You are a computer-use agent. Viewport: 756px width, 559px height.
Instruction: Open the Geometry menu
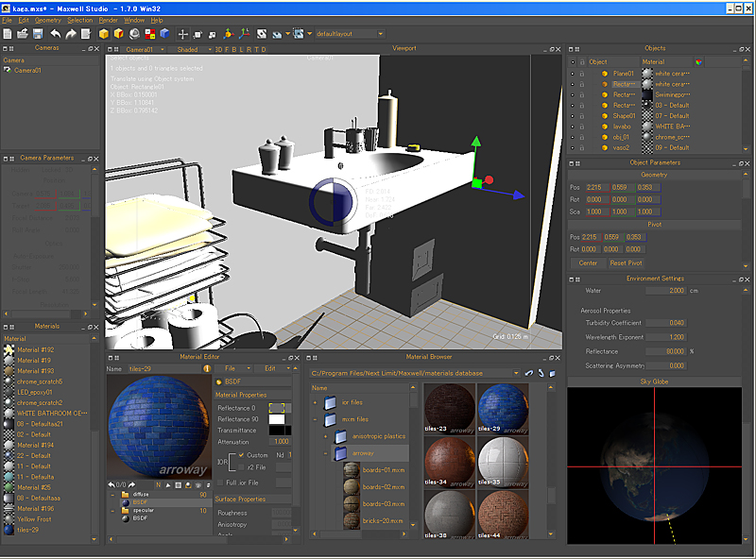click(x=47, y=20)
